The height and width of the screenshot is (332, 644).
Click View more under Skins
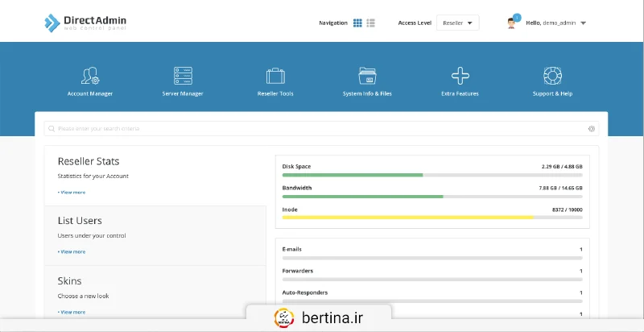pos(72,311)
